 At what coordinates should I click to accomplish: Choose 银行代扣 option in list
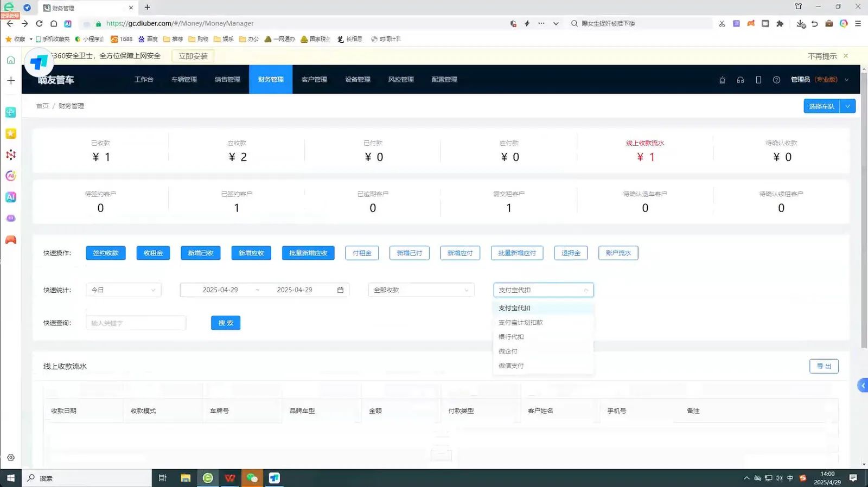coord(544,337)
